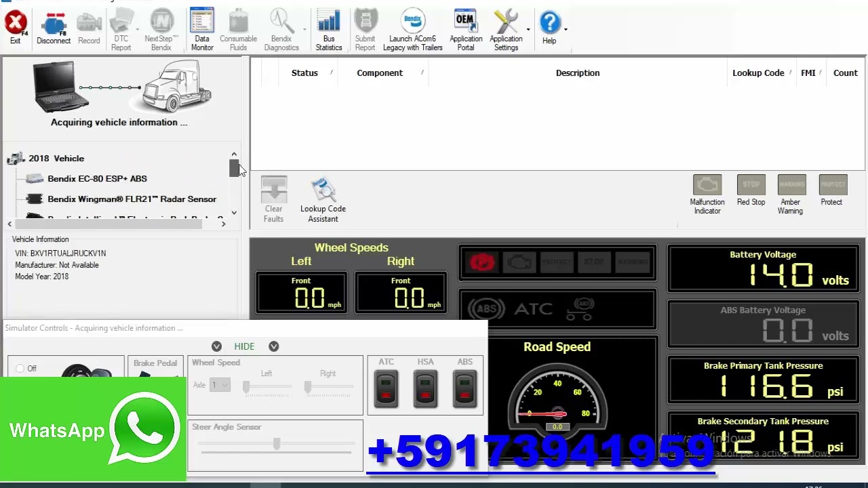Click the tree horizontal scroll right arrow
Image resolution: width=868 pixels, height=488 pixels.
pos(223,224)
